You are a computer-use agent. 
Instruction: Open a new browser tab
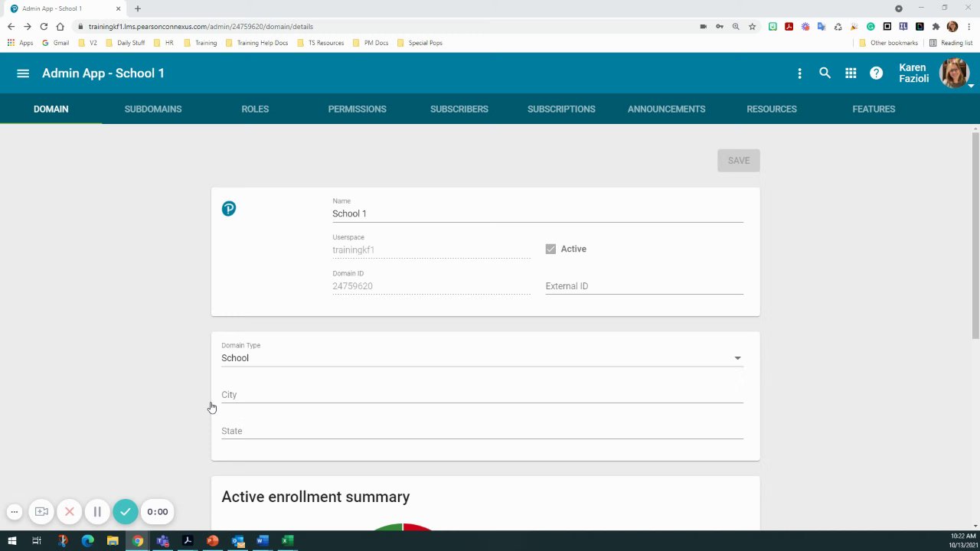tap(138, 8)
